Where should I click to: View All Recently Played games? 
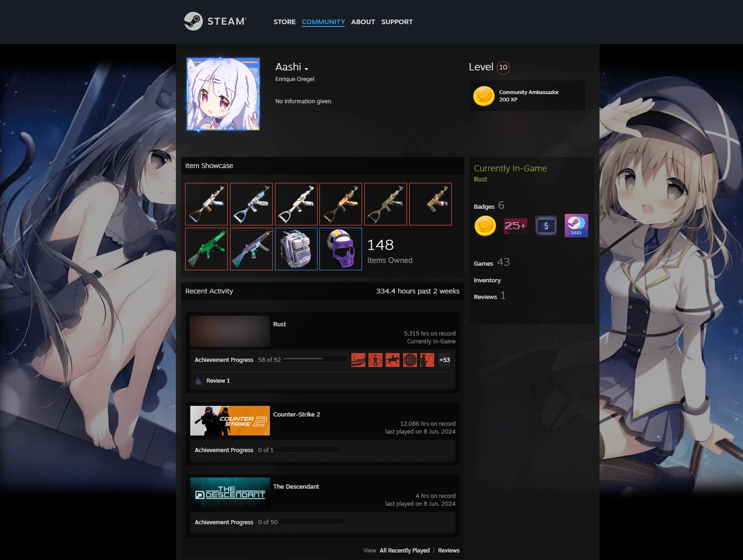(405, 551)
